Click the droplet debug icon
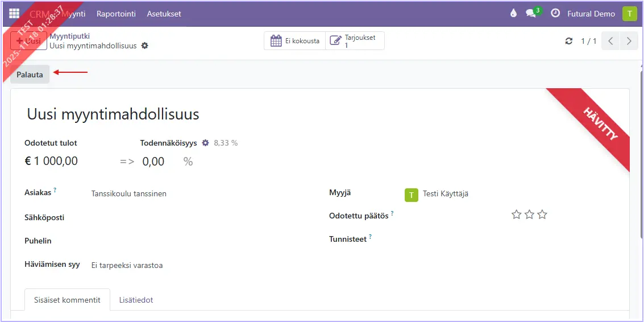This screenshot has width=644, height=322. click(514, 14)
